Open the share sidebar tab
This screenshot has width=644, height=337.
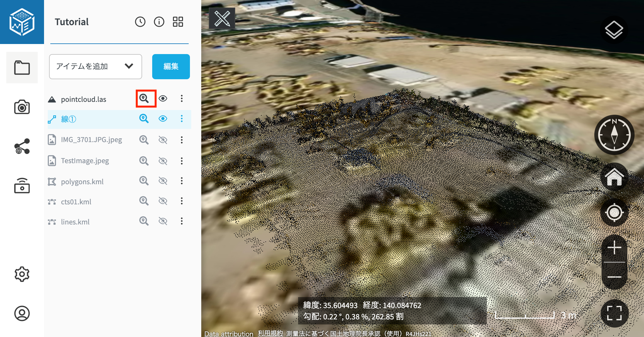coord(22,146)
